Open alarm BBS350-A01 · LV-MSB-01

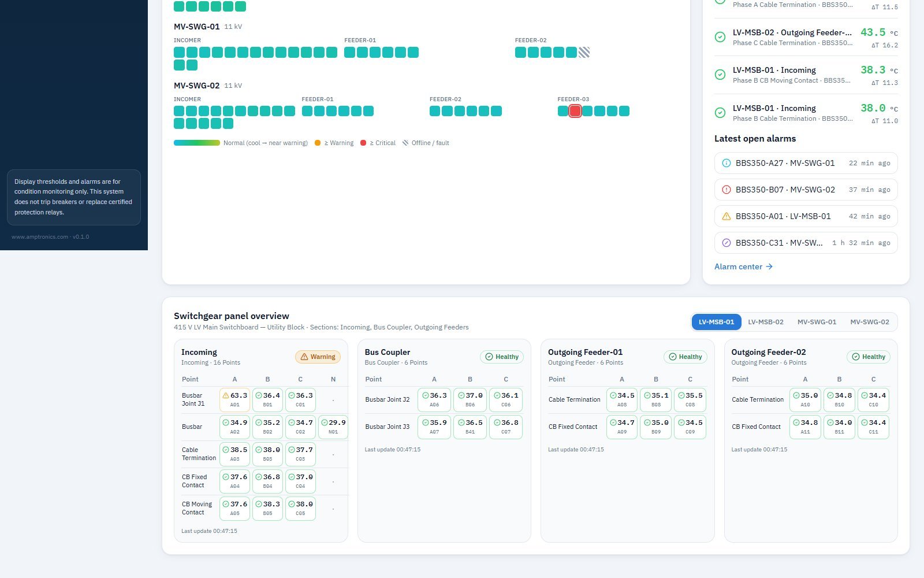pos(806,216)
